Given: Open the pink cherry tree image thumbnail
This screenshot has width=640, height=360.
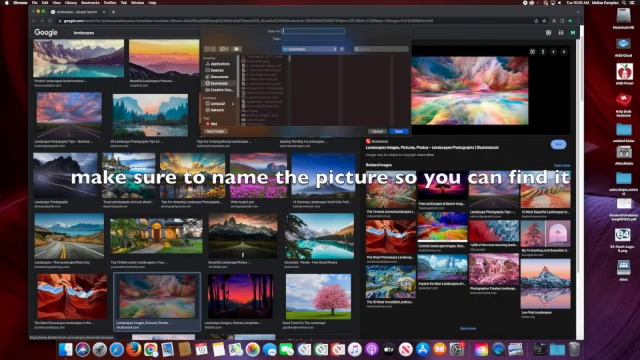Looking at the screenshot, I should tap(318, 297).
